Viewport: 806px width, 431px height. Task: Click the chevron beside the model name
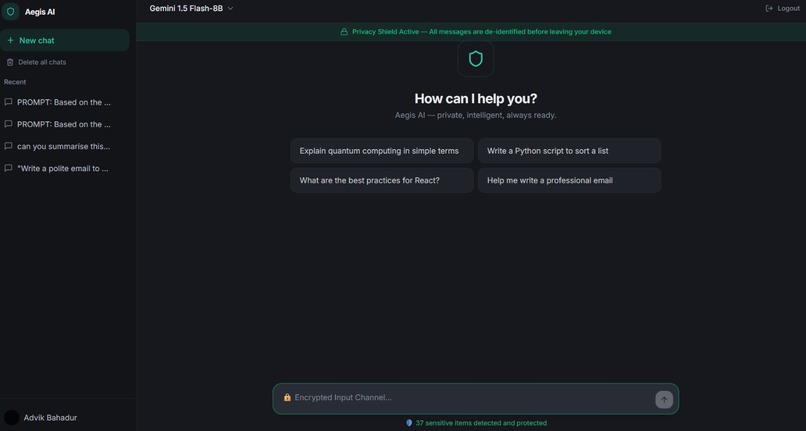230,8
